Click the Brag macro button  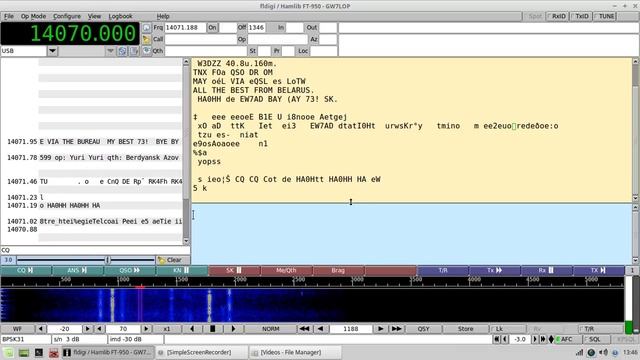[x=338, y=270]
